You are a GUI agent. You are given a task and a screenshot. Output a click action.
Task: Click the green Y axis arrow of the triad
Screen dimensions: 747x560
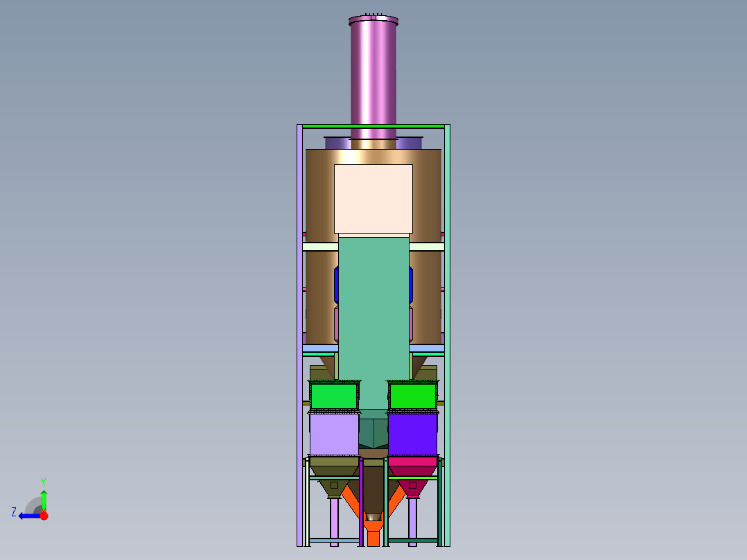pyautogui.click(x=44, y=500)
